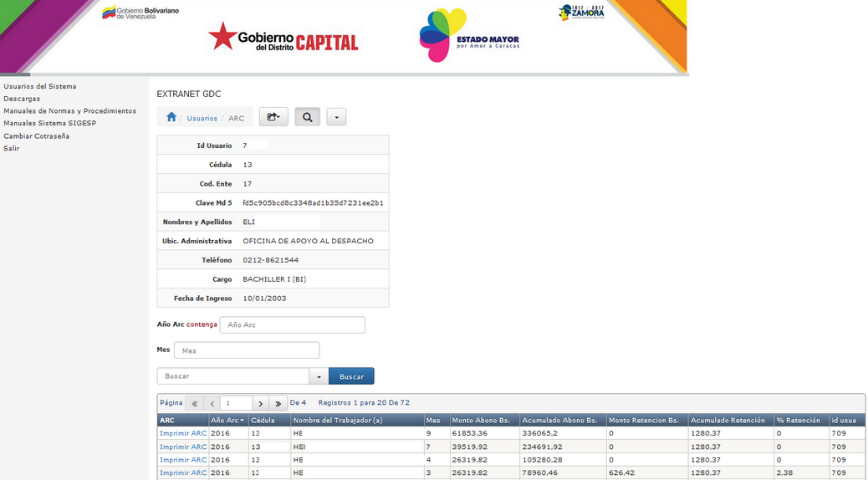Click Imprimir ARC for month 9 row
Screen dimensions: 868x480
pos(183,433)
